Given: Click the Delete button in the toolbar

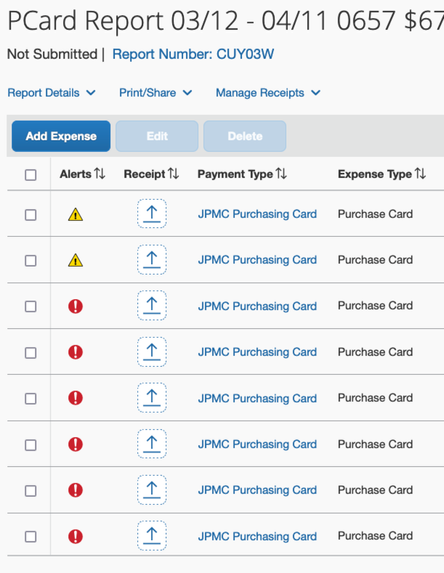Looking at the screenshot, I should tap(245, 136).
